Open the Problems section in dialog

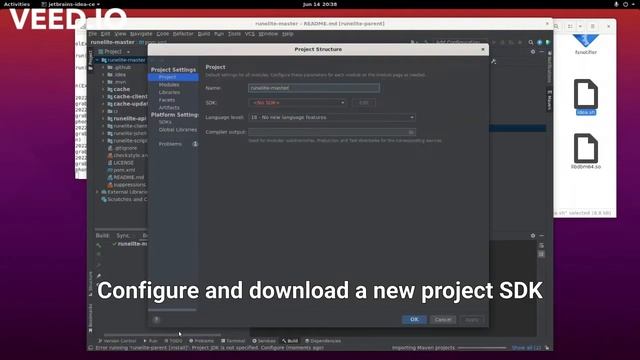(x=170, y=144)
